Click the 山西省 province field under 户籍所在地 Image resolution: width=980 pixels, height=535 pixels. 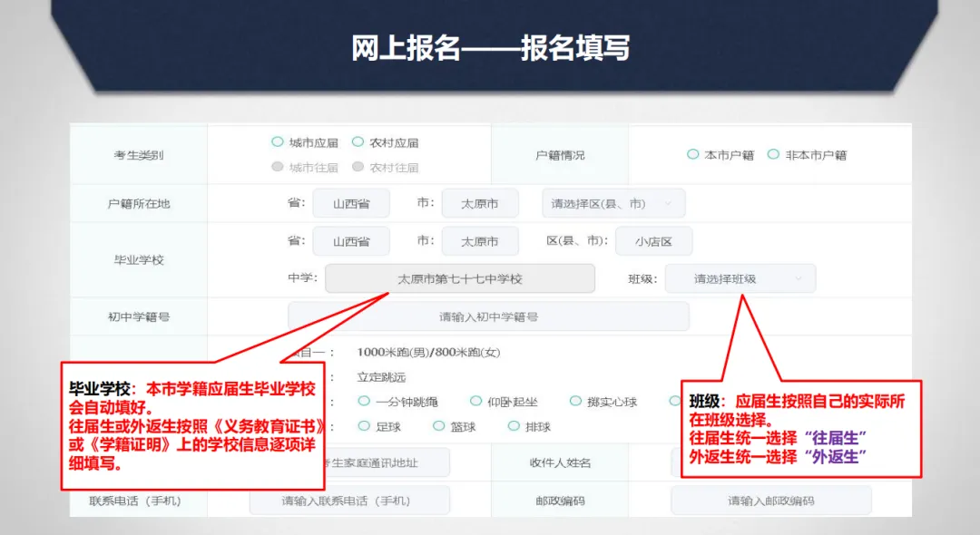click(x=350, y=203)
